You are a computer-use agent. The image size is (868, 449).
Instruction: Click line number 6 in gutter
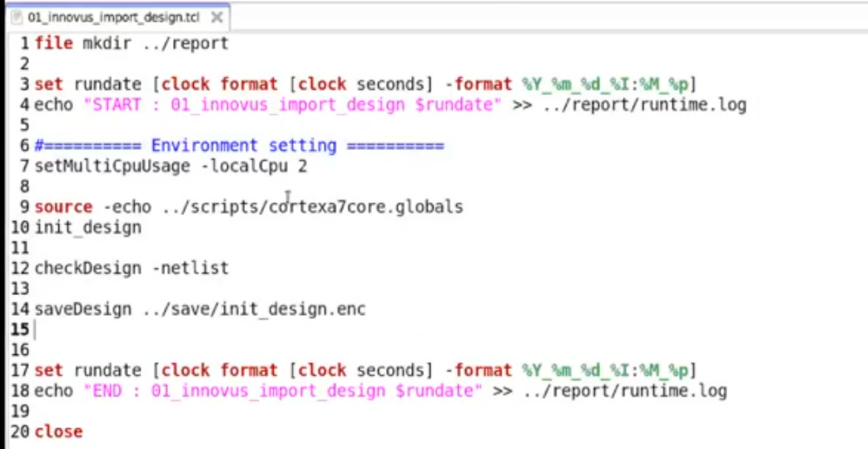pyautogui.click(x=24, y=146)
